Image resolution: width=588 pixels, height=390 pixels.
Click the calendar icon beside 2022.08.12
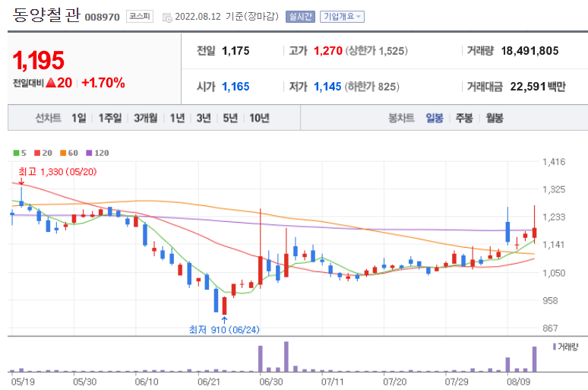point(167,17)
